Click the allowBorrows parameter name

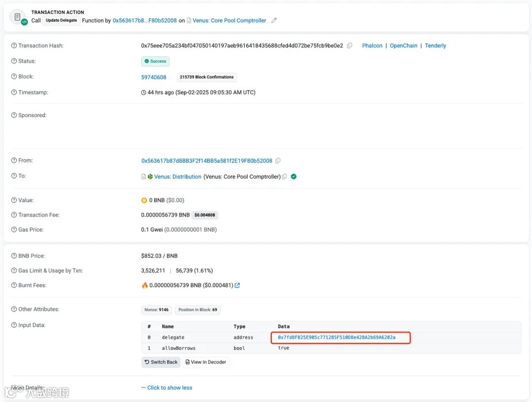[178, 348]
